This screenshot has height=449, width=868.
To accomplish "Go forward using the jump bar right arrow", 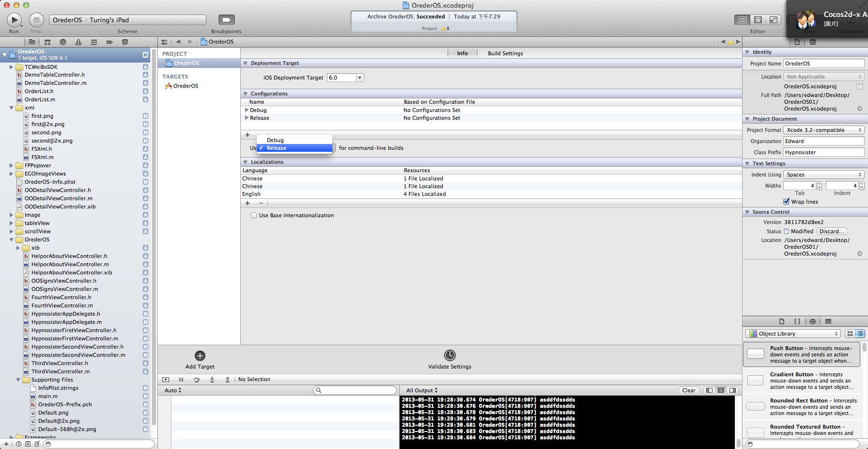I will [190, 42].
